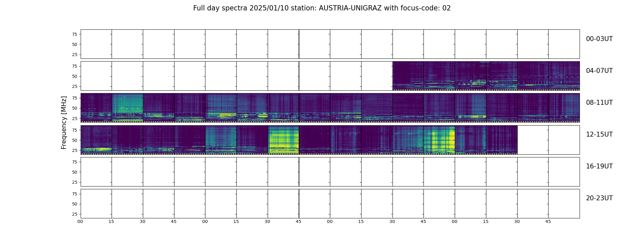The image size is (644, 245).
Task: Click the 75 MHz tick of the 12-15UT row
Action: 75,130
